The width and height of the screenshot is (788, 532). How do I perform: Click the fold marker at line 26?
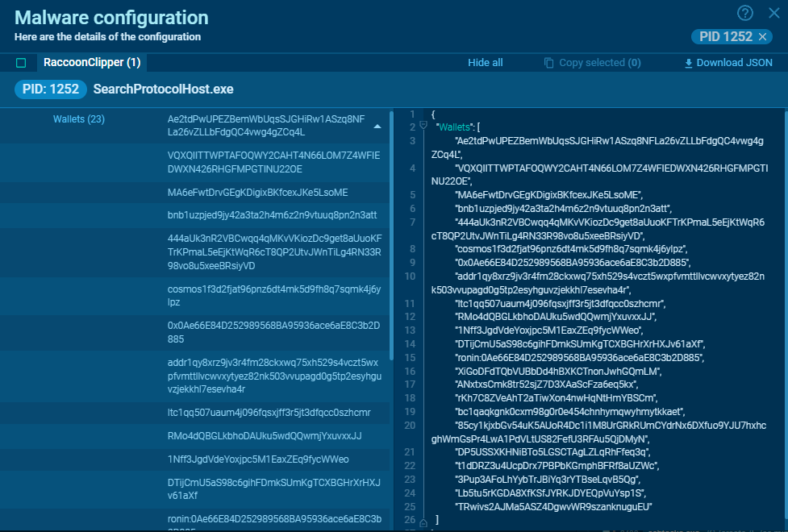pos(423,522)
